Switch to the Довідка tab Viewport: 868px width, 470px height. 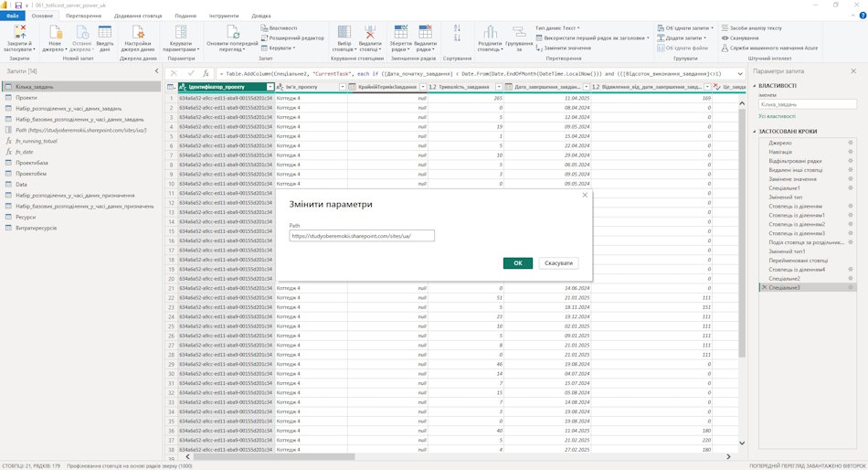point(261,16)
